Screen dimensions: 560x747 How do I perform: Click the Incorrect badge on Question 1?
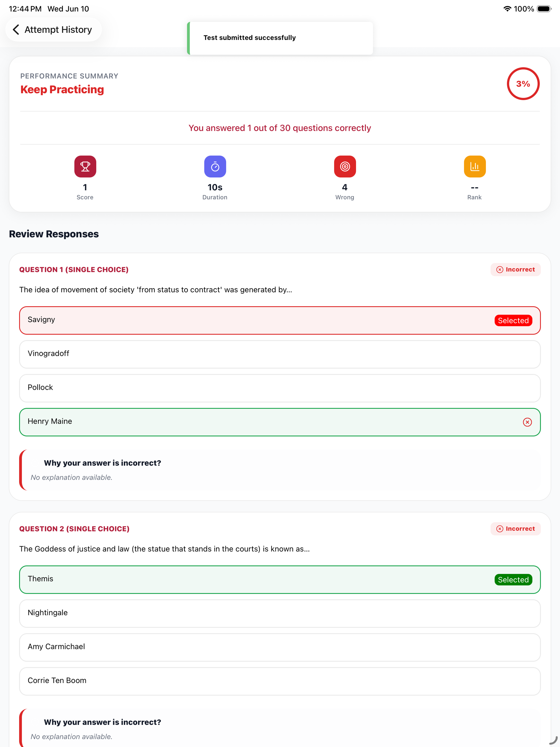point(515,270)
